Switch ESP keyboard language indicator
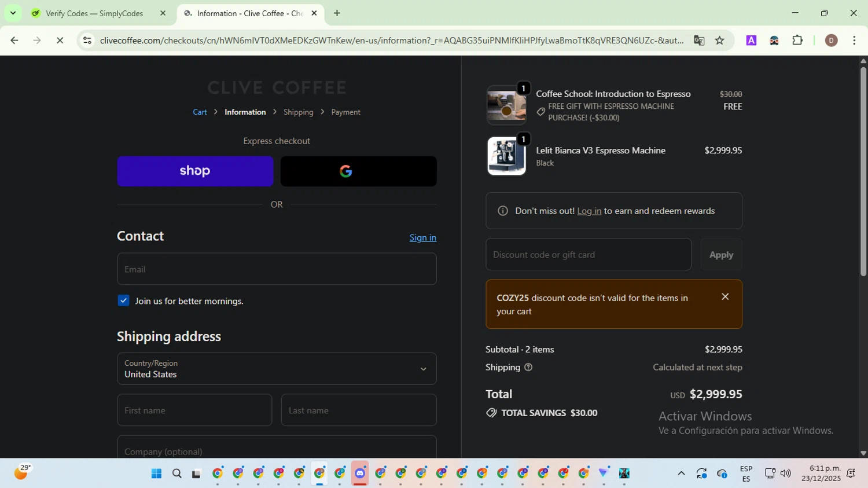 tap(746, 474)
